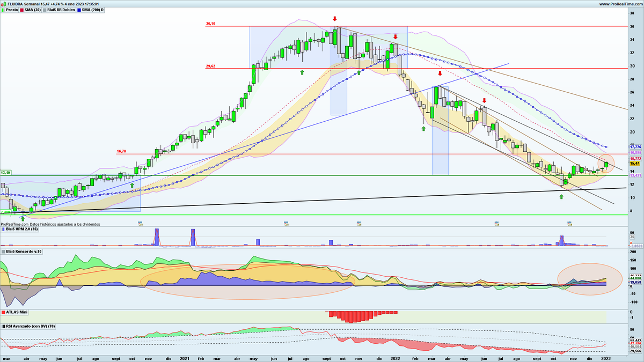Click the 16,70 level label

(x=121, y=151)
